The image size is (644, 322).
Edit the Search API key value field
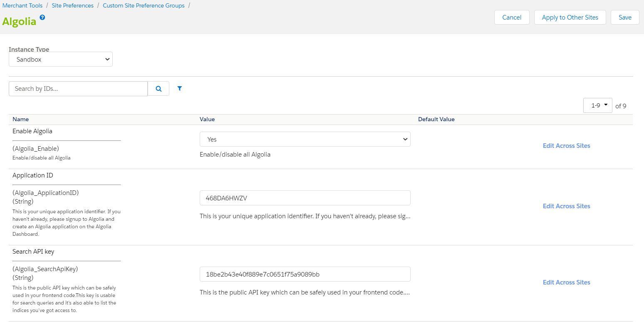pyautogui.click(x=305, y=274)
